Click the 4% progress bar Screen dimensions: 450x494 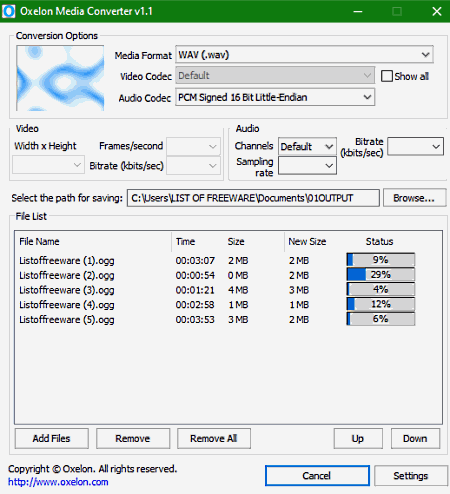tap(381, 289)
